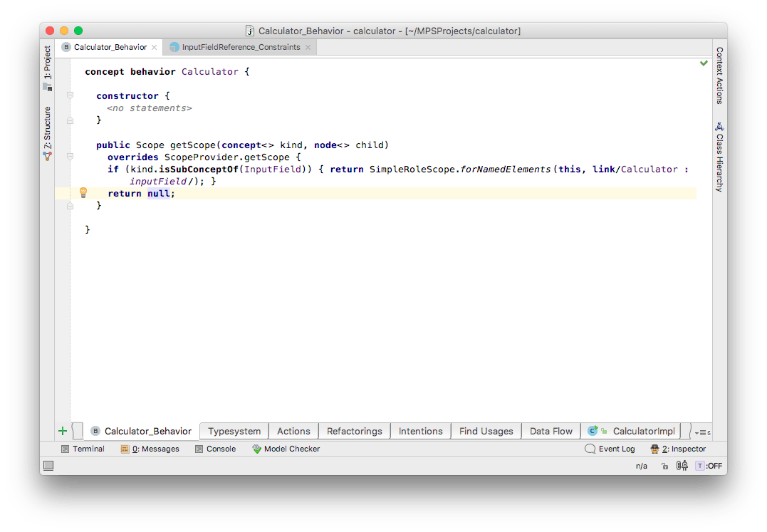767x532 pixels.
Task: Collapse the getScope method fold marker
Action: [x=70, y=157]
